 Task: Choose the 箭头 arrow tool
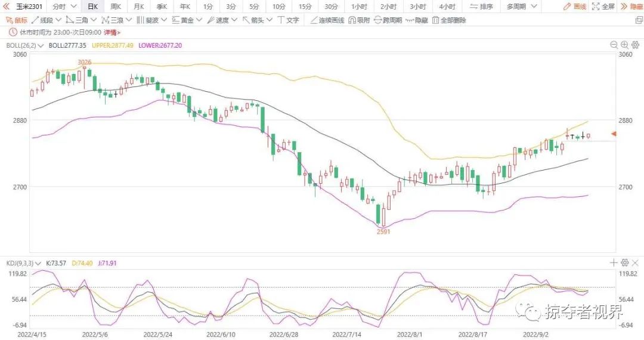point(253,20)
